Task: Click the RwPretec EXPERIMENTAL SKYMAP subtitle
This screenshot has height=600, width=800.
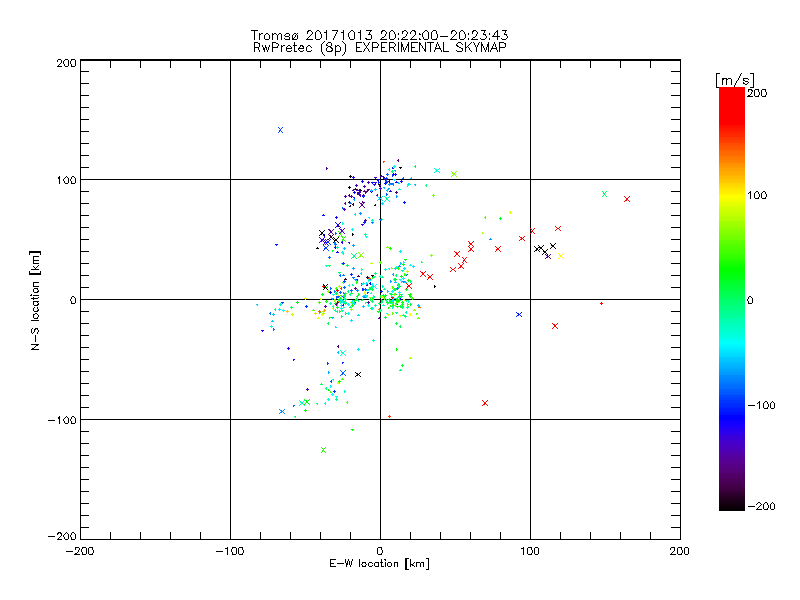Action: point(380,47)
